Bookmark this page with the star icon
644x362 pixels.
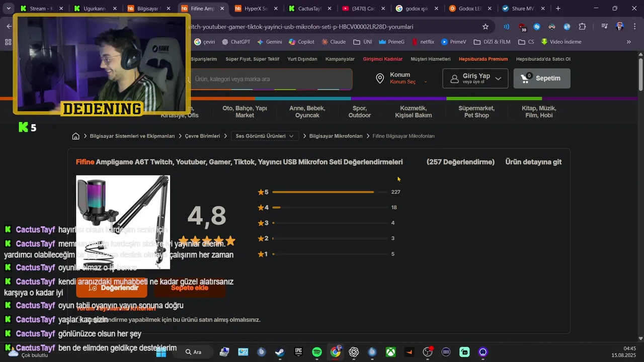(486, 27)
